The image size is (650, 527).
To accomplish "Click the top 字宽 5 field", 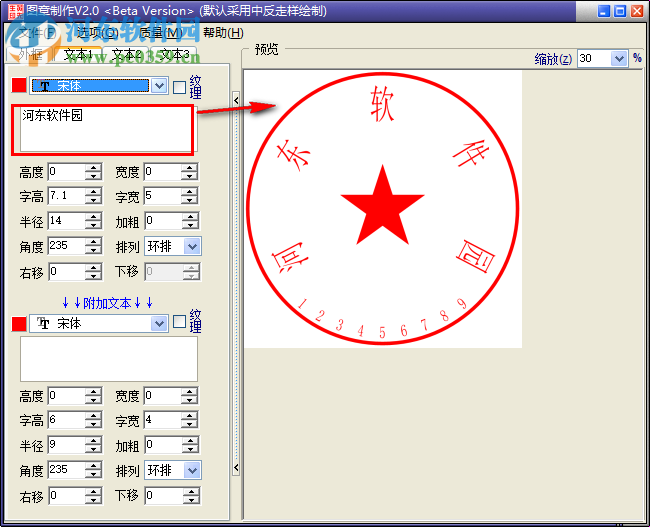I will (x=163, y=196).
